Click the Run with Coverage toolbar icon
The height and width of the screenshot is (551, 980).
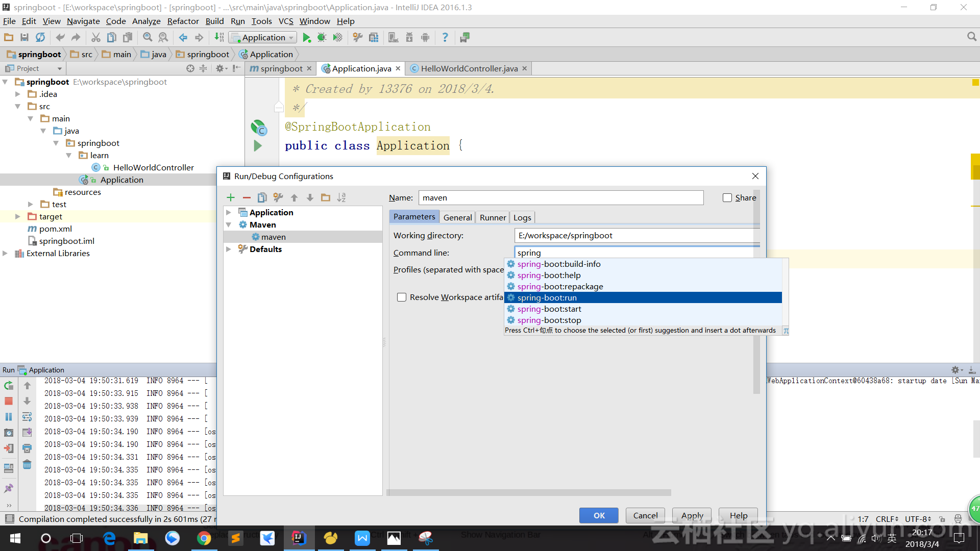tap(337, 38)
